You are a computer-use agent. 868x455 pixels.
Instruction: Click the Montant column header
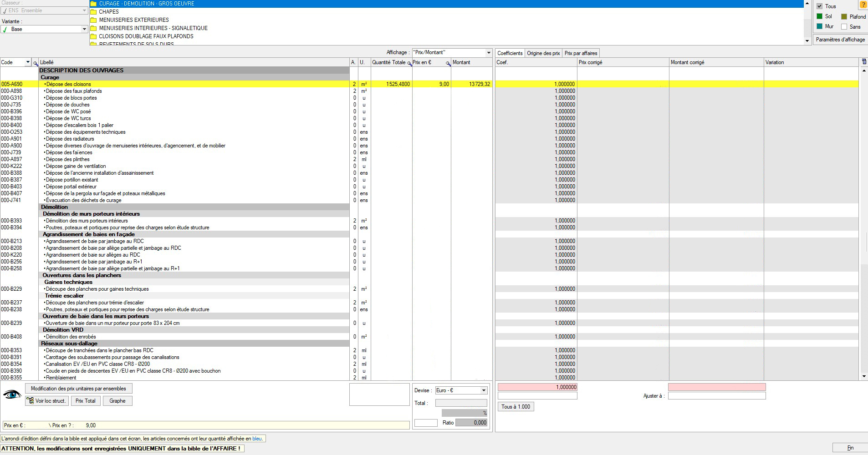click(472, 62)
